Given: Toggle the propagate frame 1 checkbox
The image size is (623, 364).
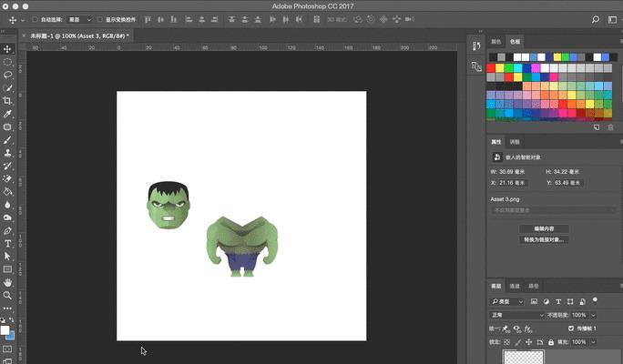Looking at the screenshot, I should (571, 329).
